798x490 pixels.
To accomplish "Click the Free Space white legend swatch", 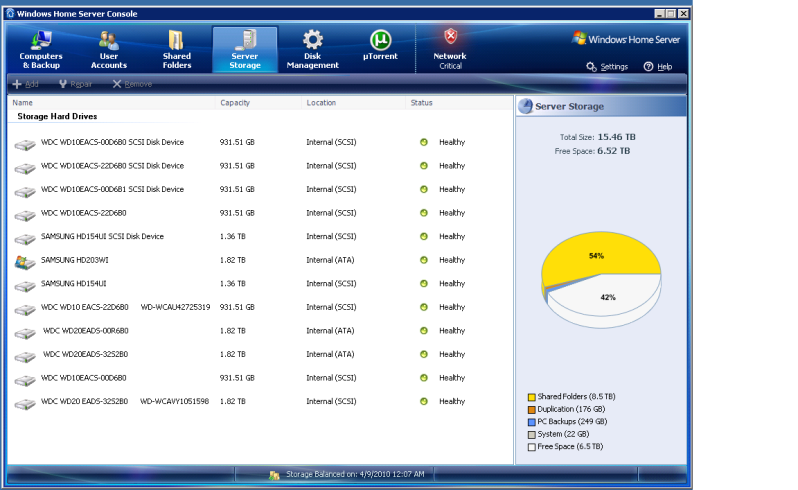I will [x=532, y=447].
